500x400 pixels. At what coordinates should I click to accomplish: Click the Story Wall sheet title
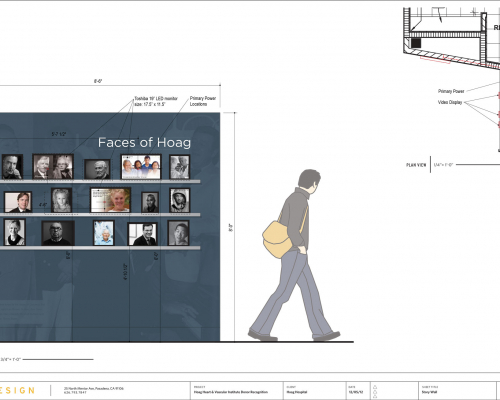430,392
